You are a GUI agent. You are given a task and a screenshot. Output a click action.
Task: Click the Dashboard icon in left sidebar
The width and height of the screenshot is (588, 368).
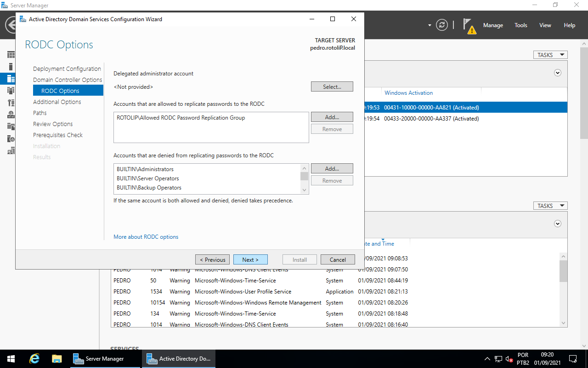click(11, 55)
